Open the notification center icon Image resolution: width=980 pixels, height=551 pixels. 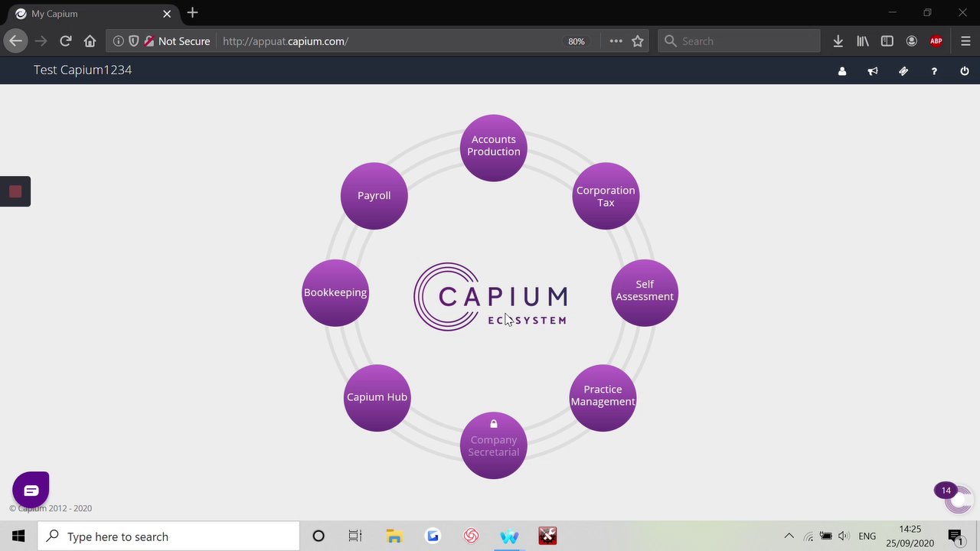tap(955, 536)
